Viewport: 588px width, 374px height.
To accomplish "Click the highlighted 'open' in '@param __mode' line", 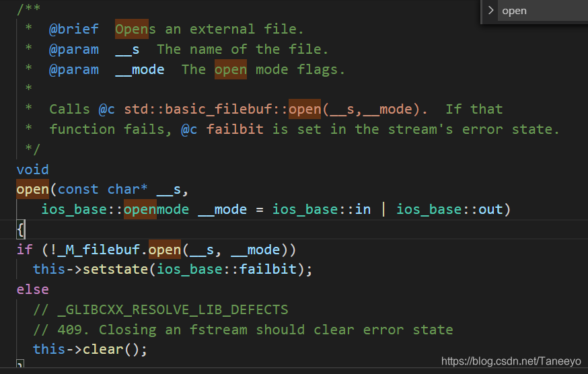I will pos(231,69).
